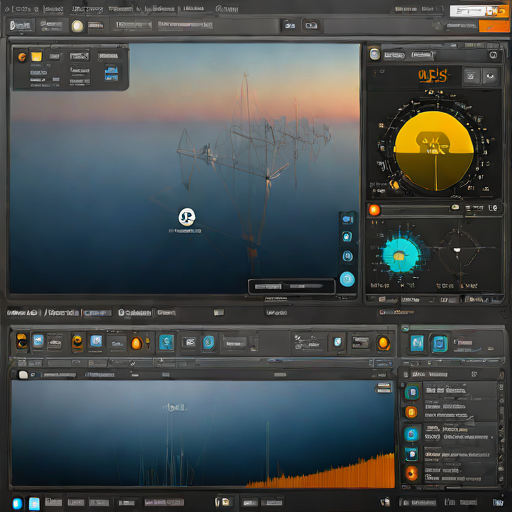The image size is (512, 512).
Task: Switch to the first tab below the main viewport
Action: pos(22,313)
